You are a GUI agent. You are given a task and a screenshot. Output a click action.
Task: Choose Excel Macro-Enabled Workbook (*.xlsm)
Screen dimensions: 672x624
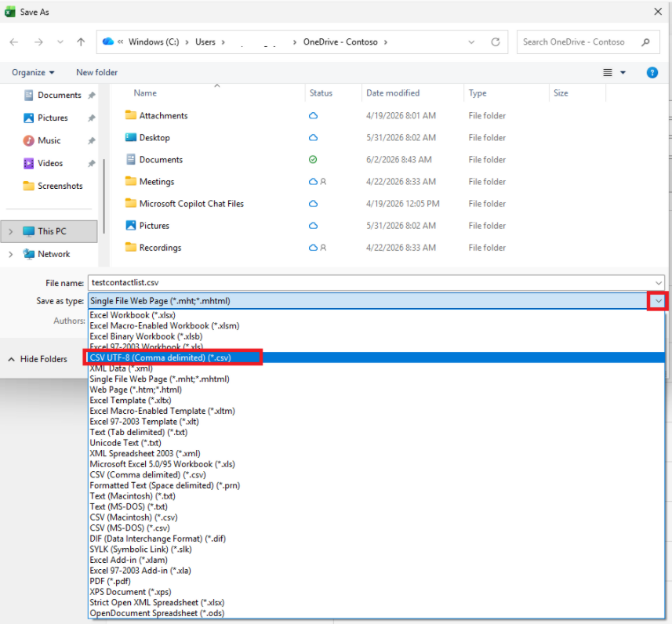(376, 325)
